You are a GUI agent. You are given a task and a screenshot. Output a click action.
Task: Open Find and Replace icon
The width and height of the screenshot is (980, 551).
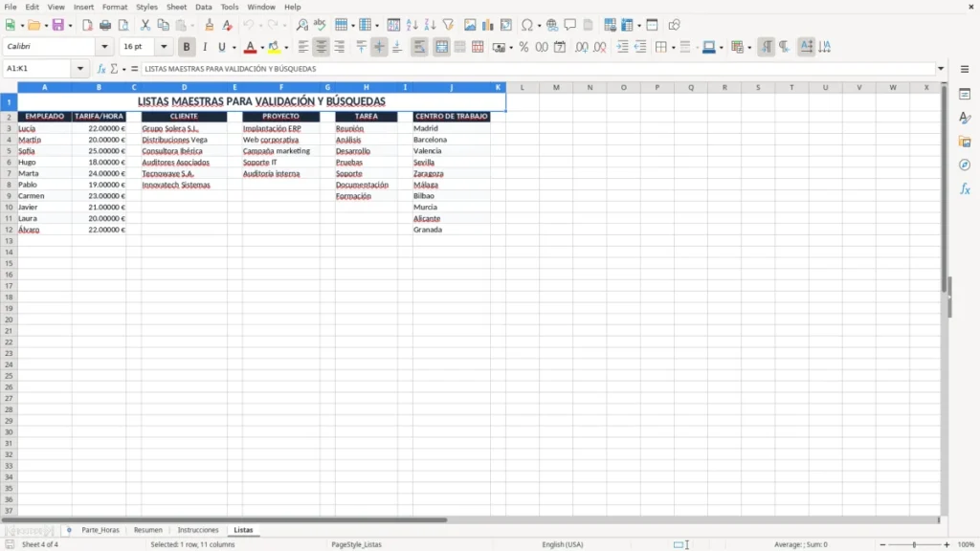point(301,25)
